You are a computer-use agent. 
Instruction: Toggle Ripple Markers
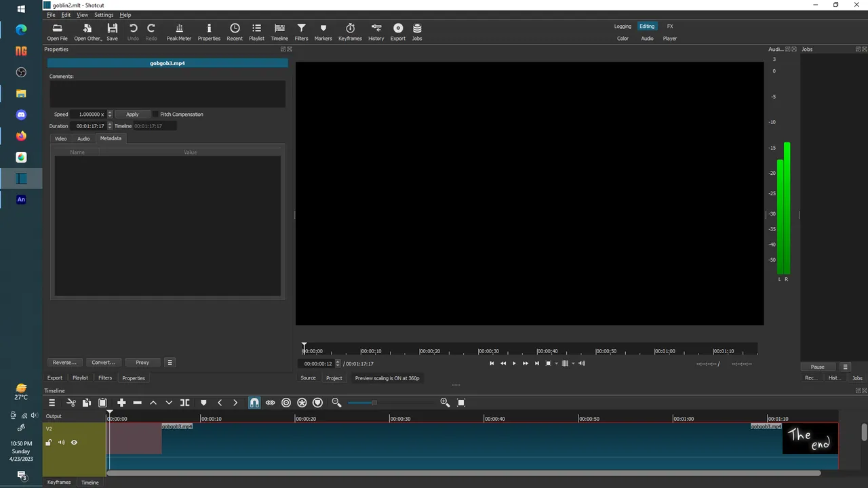point(317,403)
